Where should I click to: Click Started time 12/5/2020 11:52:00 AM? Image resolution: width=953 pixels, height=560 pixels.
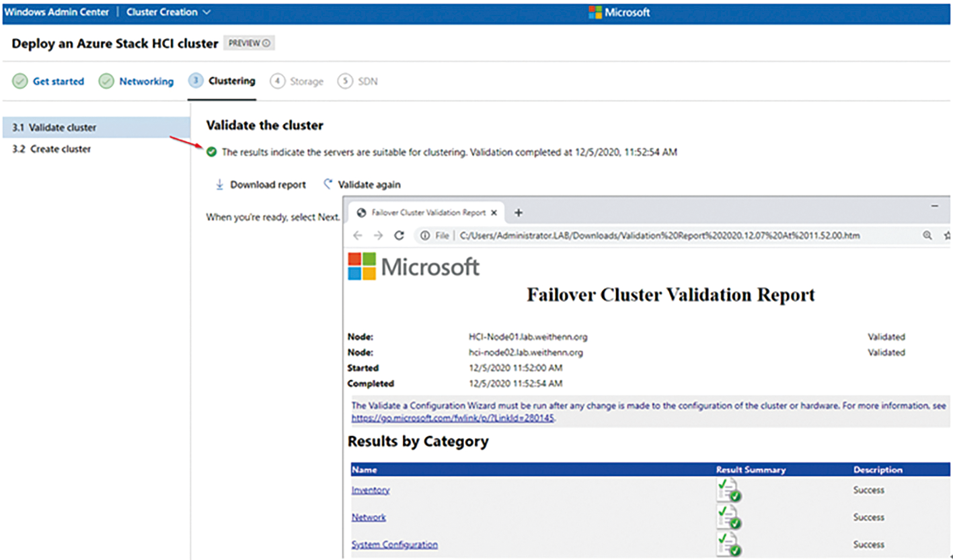coord(516,368)
